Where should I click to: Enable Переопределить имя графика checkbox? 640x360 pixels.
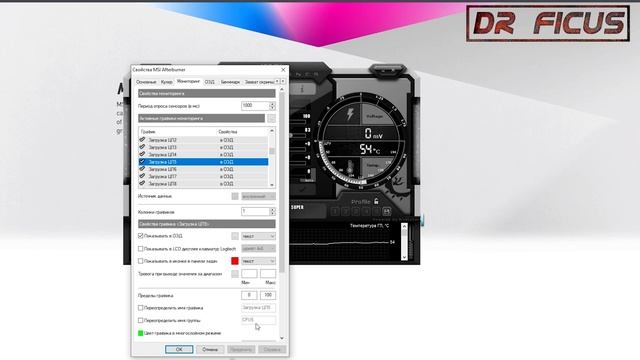(x=140, y=308)
